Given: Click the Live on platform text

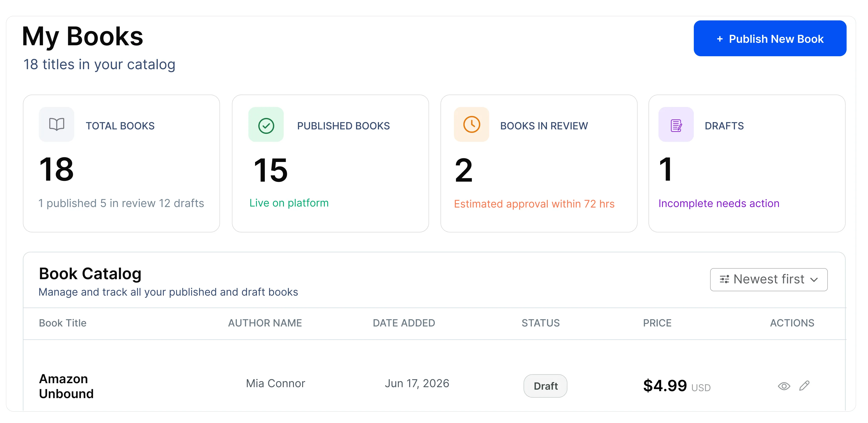Looking at the screenshot, I should [289, 203].
